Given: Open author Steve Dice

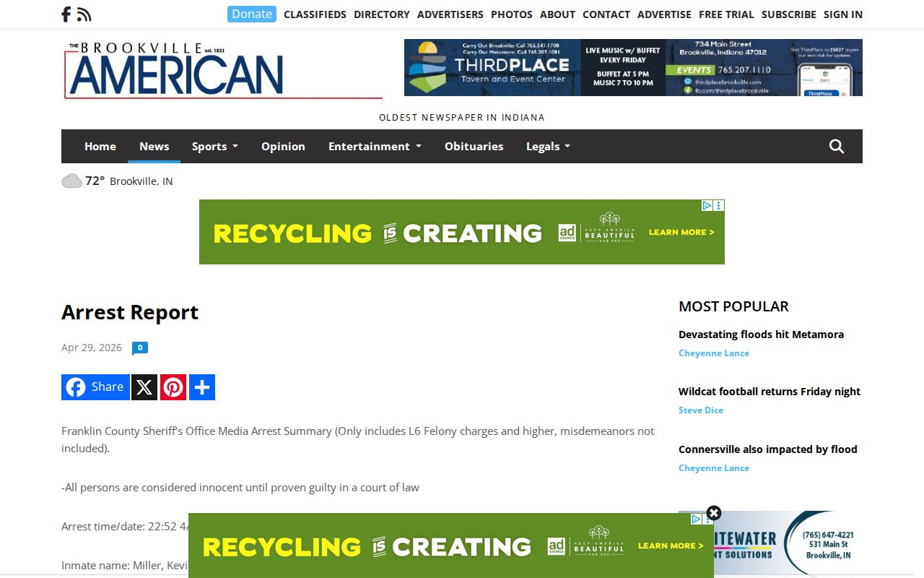Looking at the screenshot, I should click(x=701, y=410).
